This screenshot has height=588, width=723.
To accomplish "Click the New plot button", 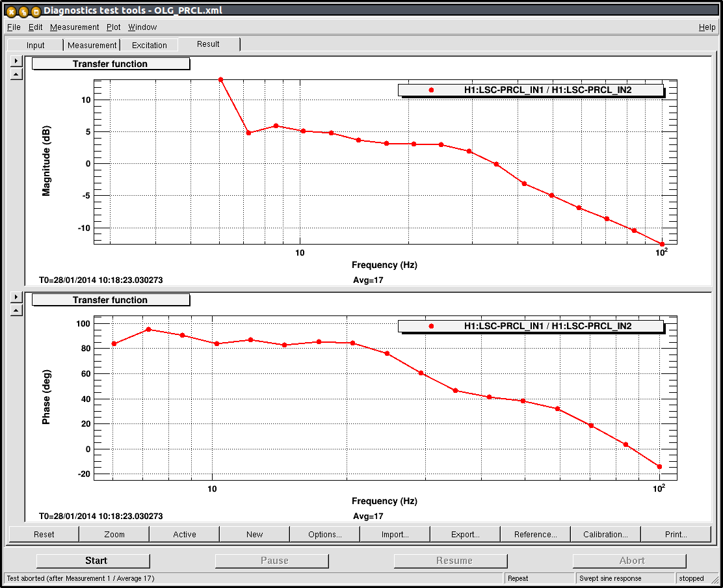I will point(254,534).
